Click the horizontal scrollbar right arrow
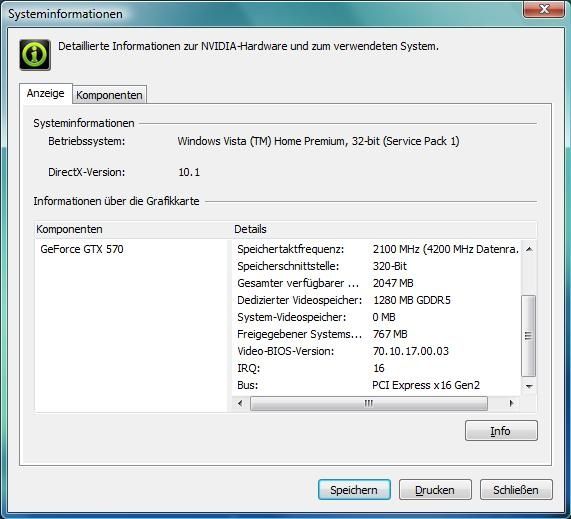 click(512, 403)
